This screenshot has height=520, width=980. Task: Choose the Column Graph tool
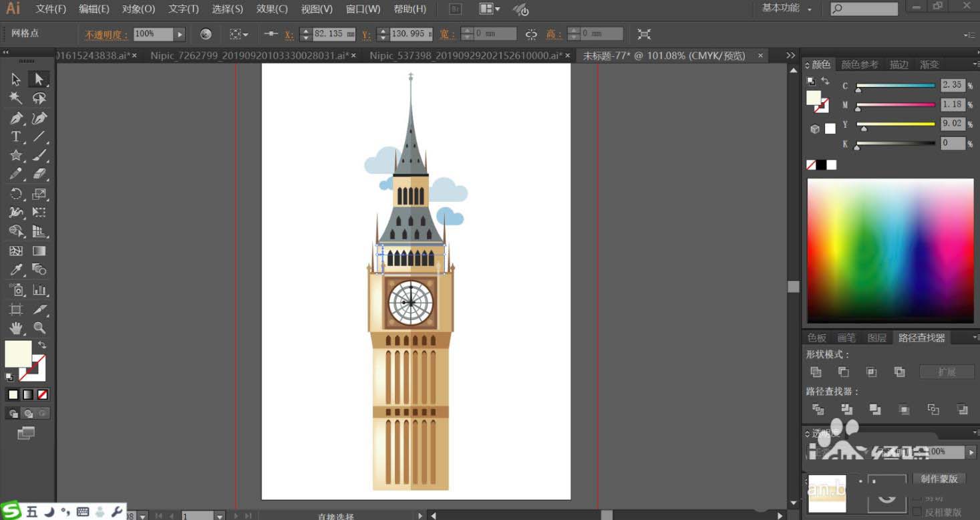pyautogui.click(x=39, y=290)
